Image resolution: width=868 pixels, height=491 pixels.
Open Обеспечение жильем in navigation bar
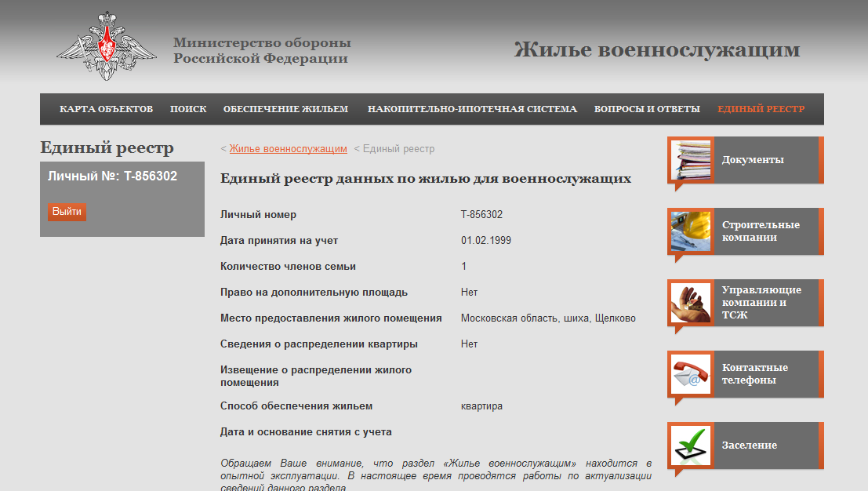285,109
